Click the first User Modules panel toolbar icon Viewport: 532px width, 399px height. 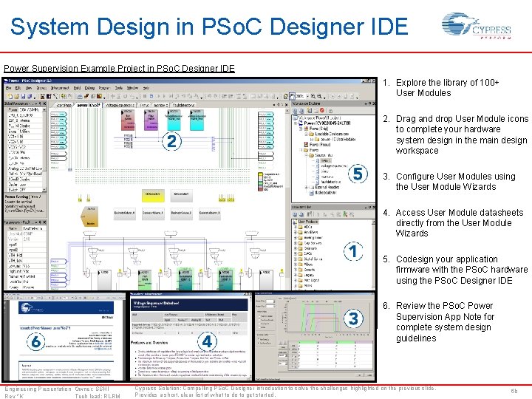click(x=295, y=214)
